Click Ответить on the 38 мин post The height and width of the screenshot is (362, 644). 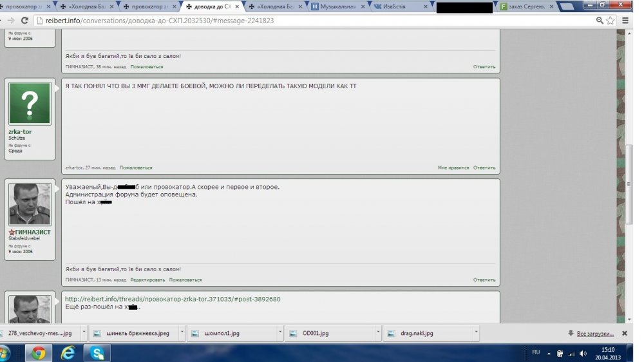pyautogui.click(x=484, y=66)
